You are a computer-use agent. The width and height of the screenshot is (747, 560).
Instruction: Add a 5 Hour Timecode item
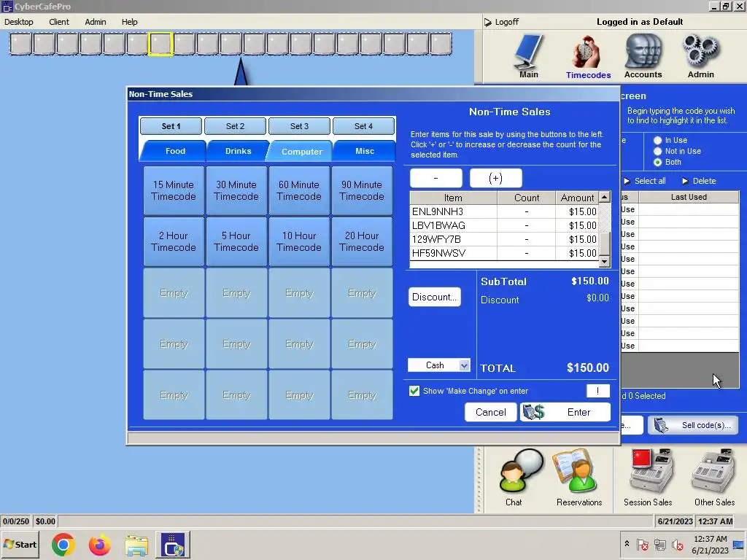pos(236,241)
